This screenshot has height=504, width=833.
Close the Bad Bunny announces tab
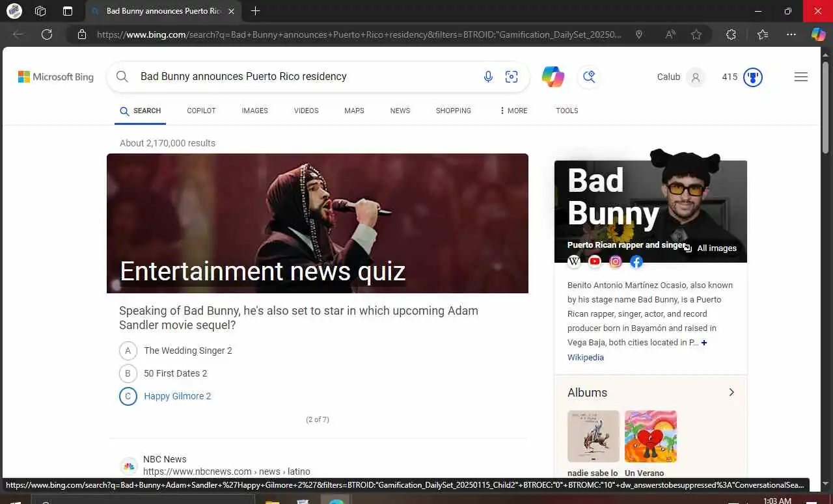[232, 11]
